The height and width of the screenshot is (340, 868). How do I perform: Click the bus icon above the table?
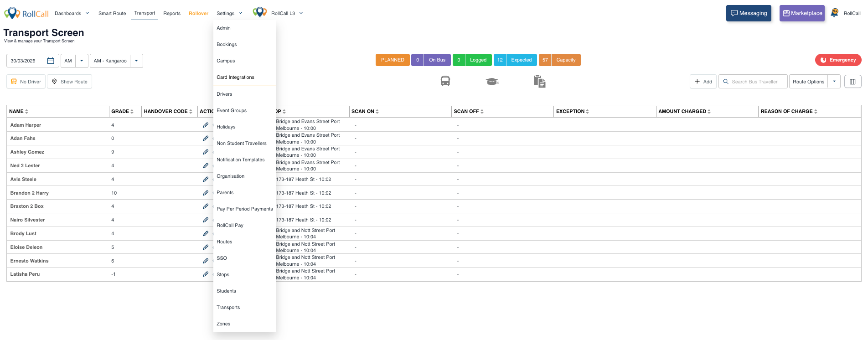pyautogui.click(x=445, y=81)
